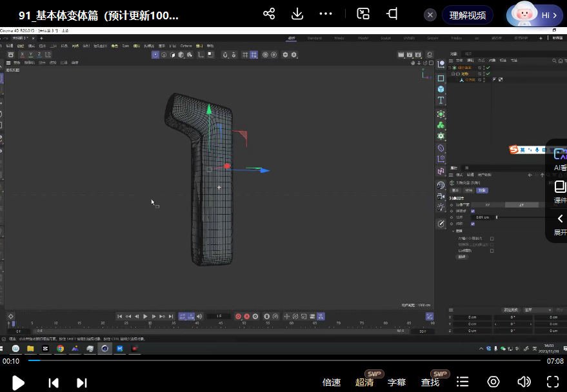Enable keyframe recording with the red record icon
Image resolution: width=567 pixels, height=392 pixels.
click(x=238, y=316)
